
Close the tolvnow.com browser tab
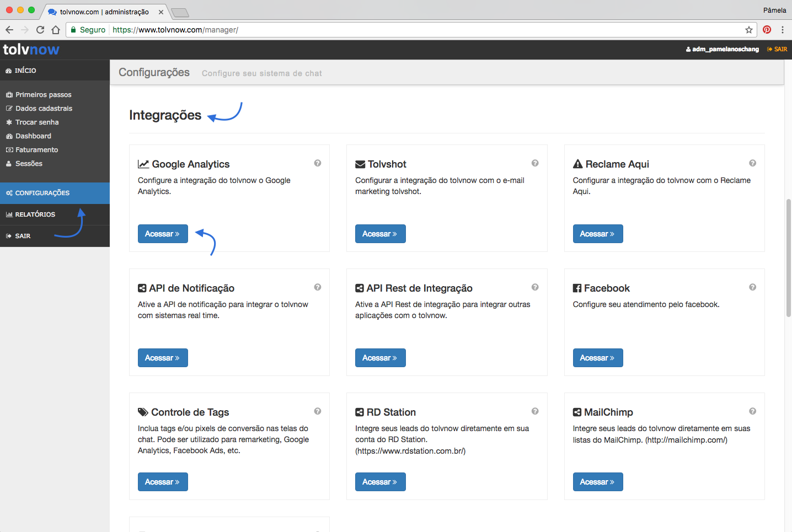click(160, 12)
